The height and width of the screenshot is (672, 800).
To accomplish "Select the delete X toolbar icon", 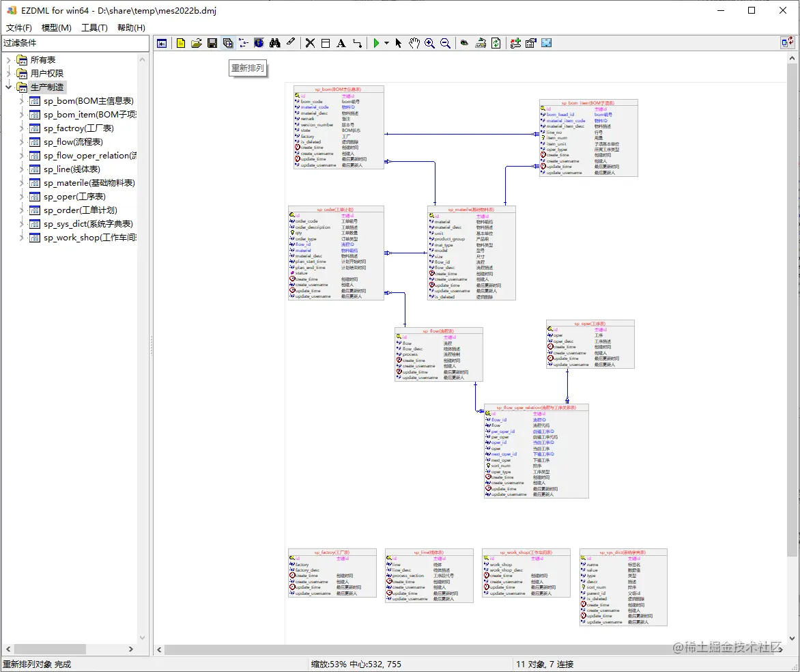I will 310,44.
